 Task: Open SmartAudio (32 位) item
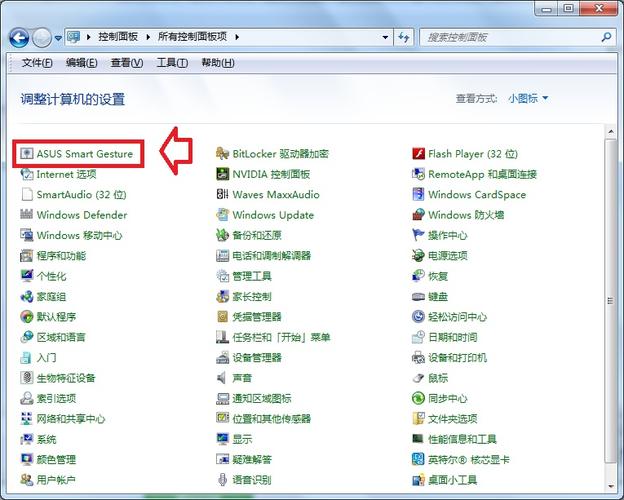73,194
